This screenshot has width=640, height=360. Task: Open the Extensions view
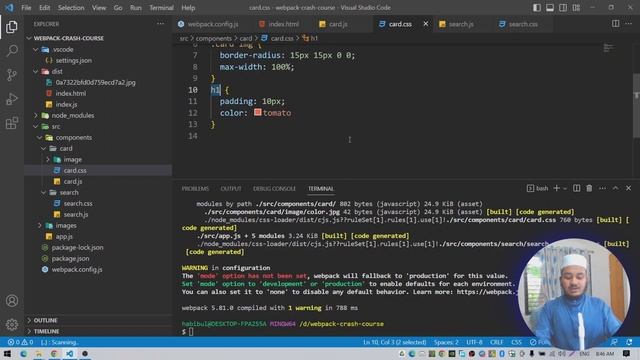click(12, 123)
